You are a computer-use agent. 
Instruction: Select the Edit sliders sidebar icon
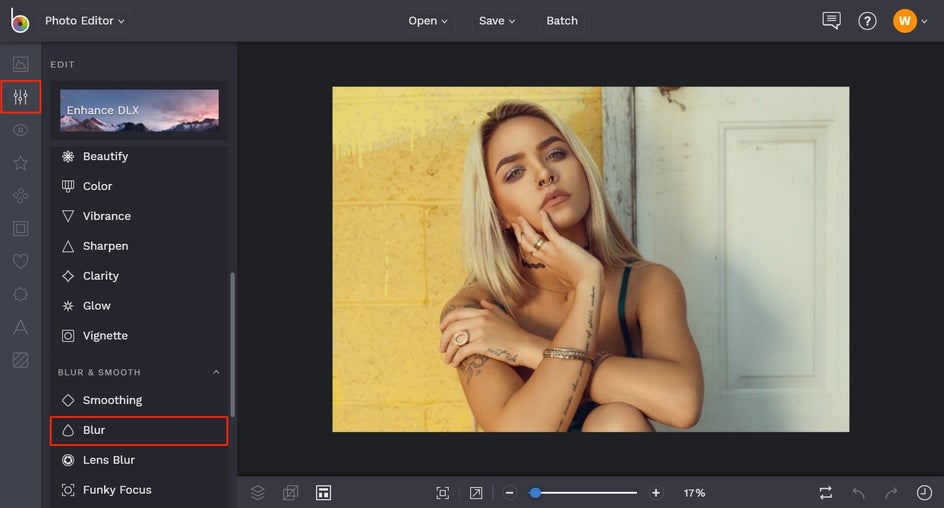(x=20, y=96)
